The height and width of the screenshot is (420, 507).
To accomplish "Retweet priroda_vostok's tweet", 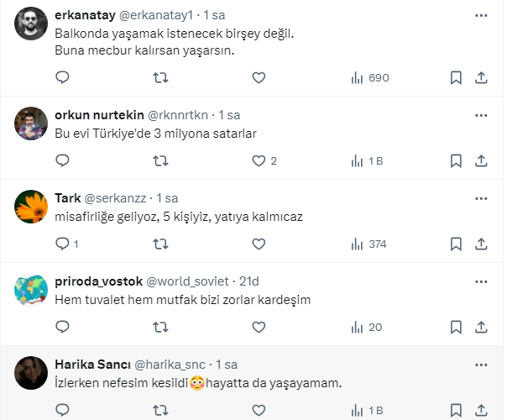I will 160,327.
